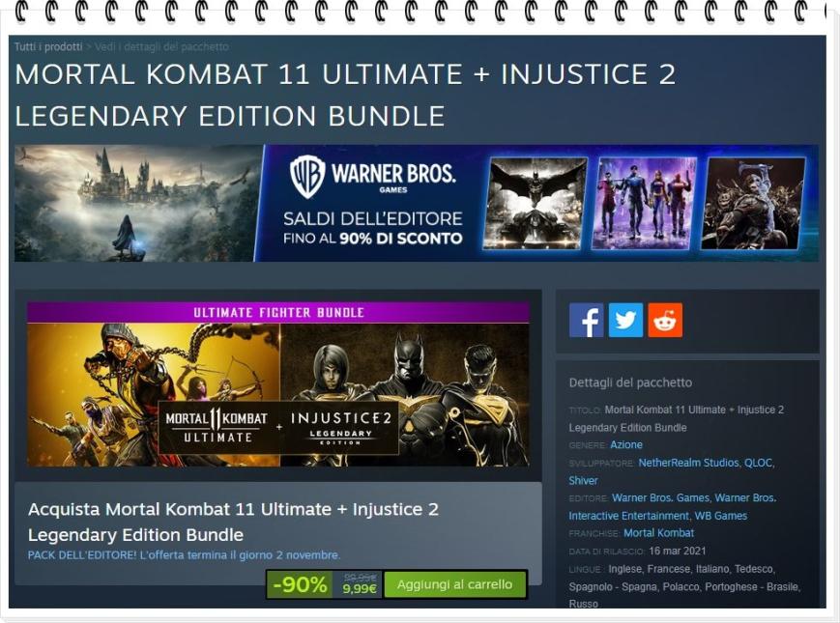The image size is (840, 623).
Task: Open NetherRealm Studios developer link
Action: [x=688, y=463]
